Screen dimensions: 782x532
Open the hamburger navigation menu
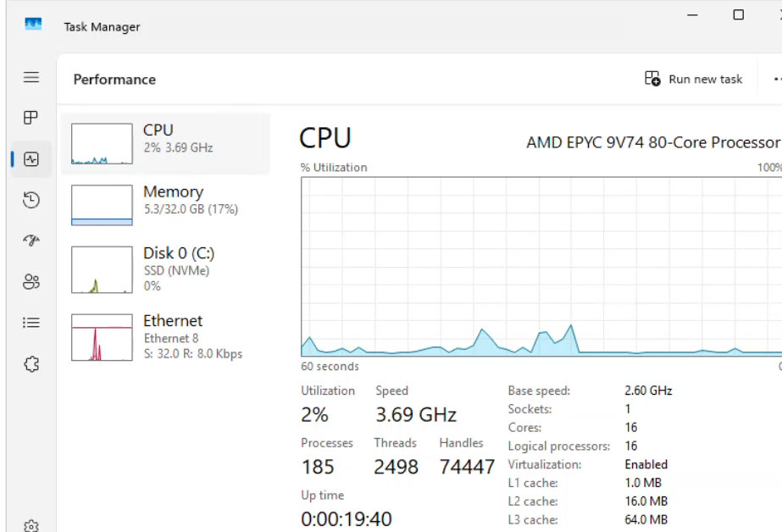[x=31, y=77]
